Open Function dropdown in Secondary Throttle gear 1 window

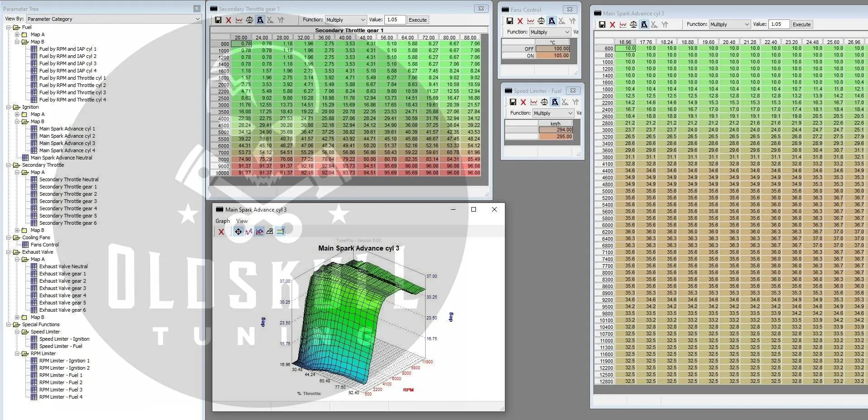point(345,20)
